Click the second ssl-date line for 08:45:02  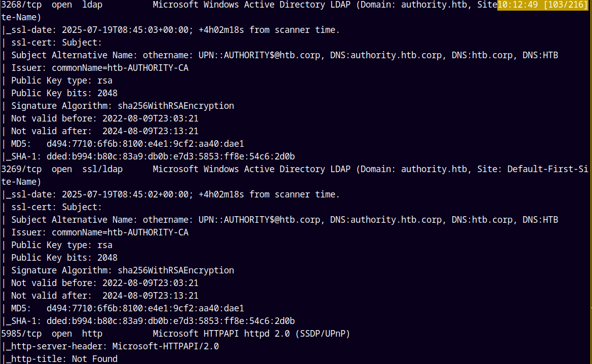(x=171, y=194)
